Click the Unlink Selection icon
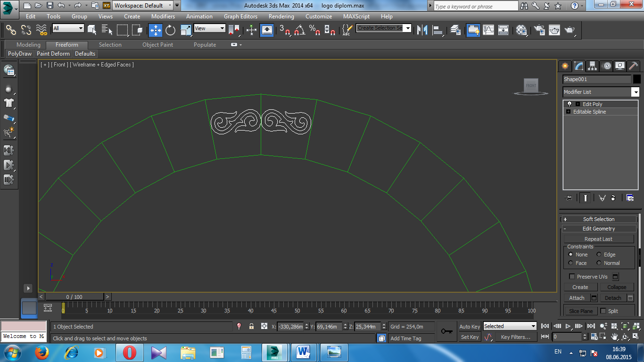Image resolution: width=644 pixels, height=362 pixels. pos(26,30)
